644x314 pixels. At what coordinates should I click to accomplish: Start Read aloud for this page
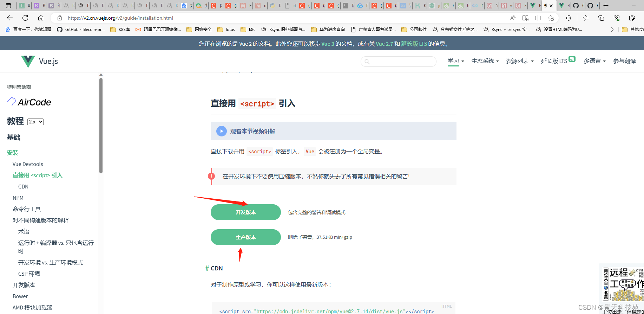tap(513, 18)
